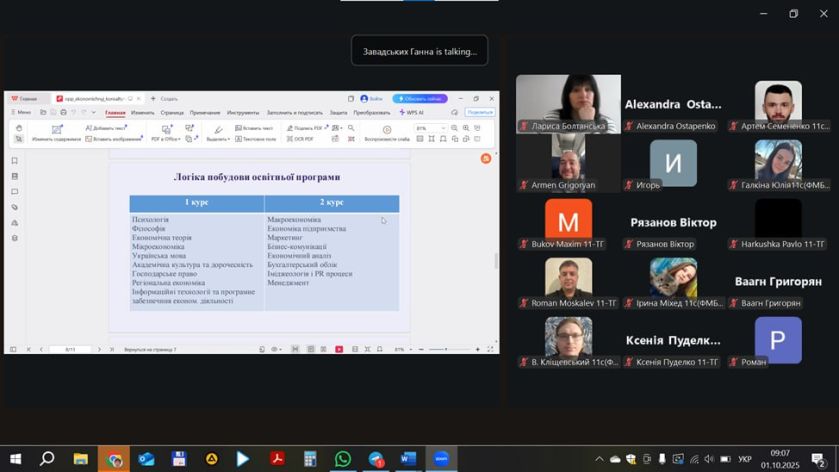The image size is (839, 472).
Task: Switch to the Примечание ribbon tab
Action: pyautogui.click(x=205, y=113)
